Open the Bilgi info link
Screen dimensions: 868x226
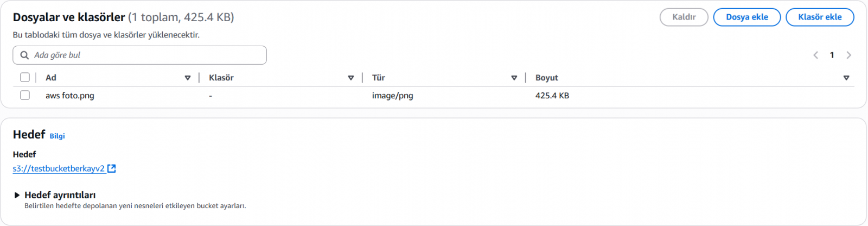pos(57,136)
